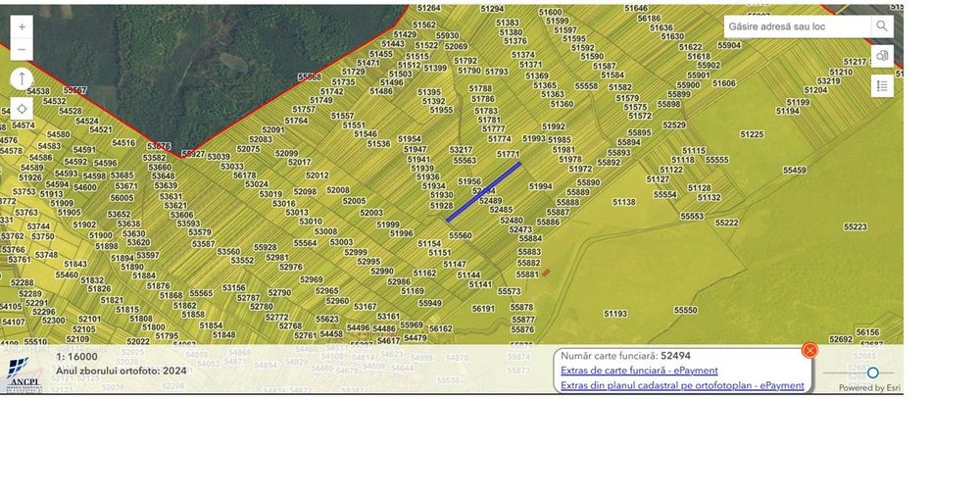Select parcel label 51217
The height and width of the screenshot is (499, 980).
(x=855, y=62)
